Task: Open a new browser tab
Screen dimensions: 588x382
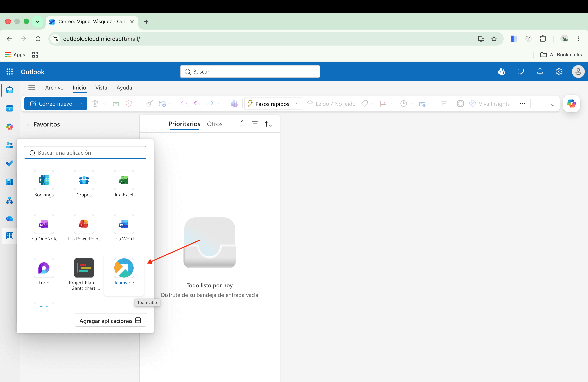Action: 146,21
